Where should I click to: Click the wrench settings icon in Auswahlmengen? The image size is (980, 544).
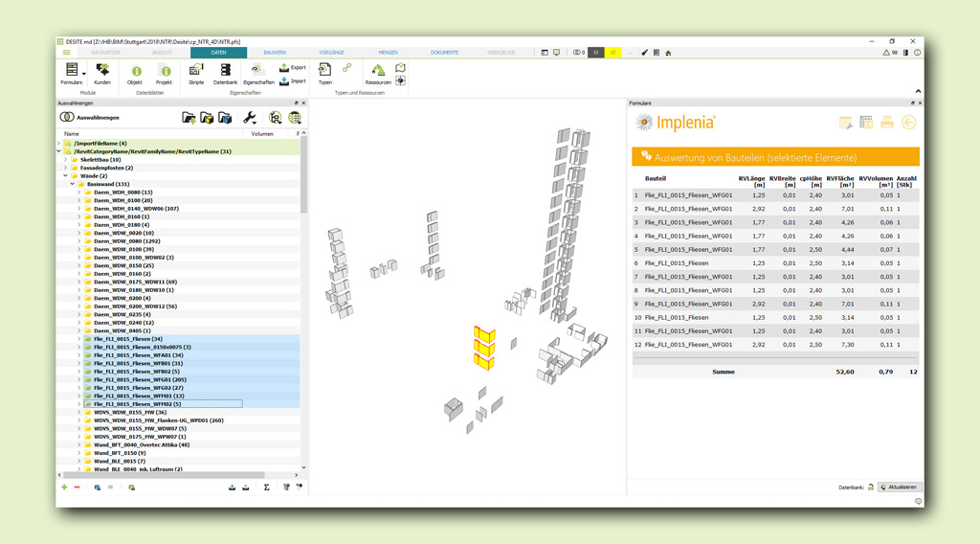250,118
